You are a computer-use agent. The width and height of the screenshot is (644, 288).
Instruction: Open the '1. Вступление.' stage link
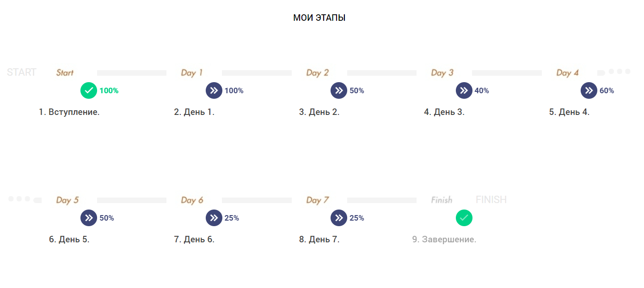coord(69,112)
